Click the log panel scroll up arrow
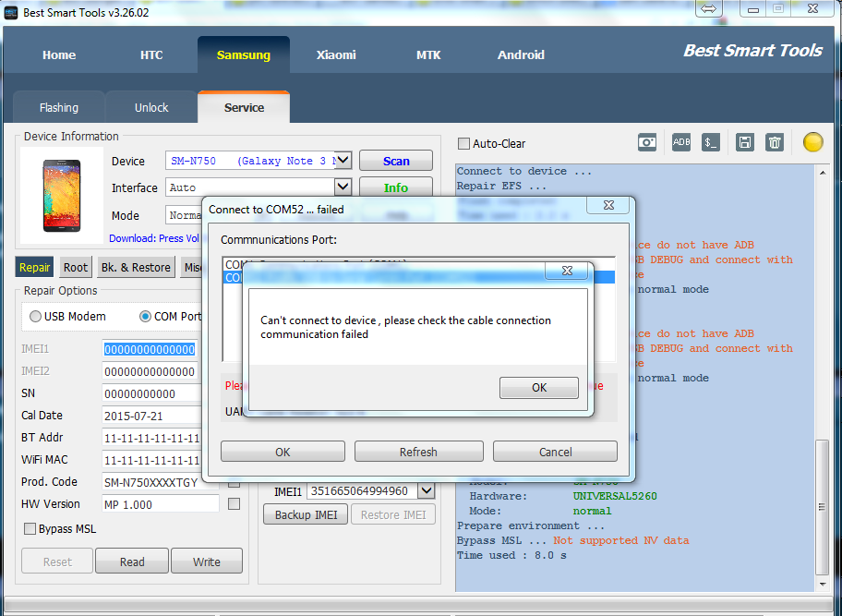Viewport: 842px width, 616px height. pyautogui.click(x=823, y=173)
